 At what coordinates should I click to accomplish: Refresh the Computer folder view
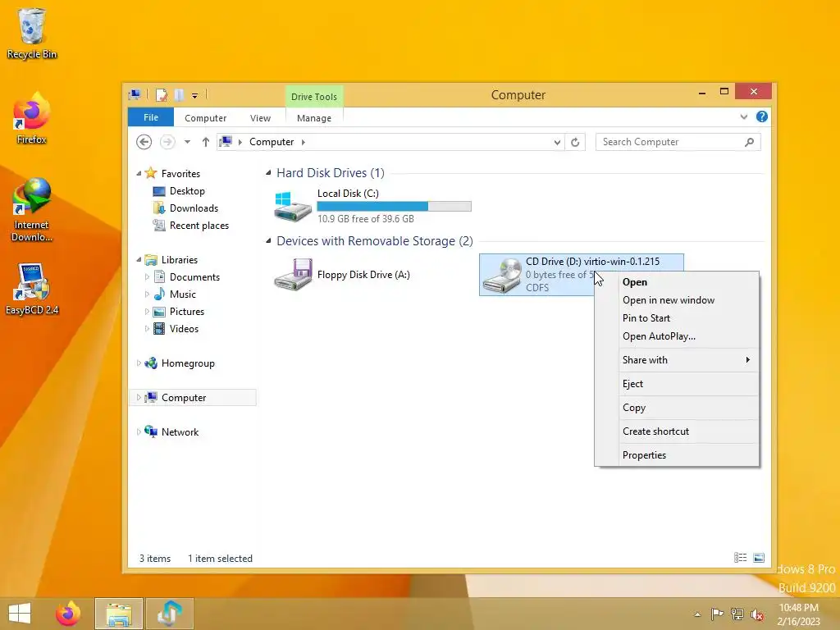pos(575,142)
